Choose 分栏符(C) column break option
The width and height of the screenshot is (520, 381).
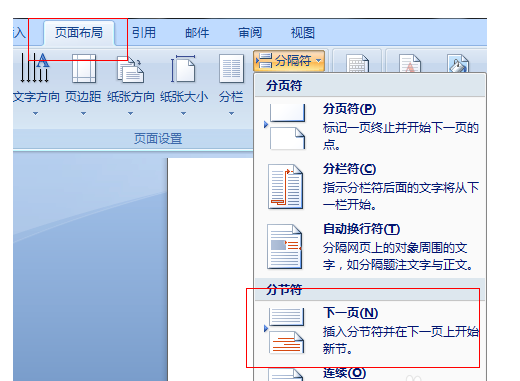point(370,187)
